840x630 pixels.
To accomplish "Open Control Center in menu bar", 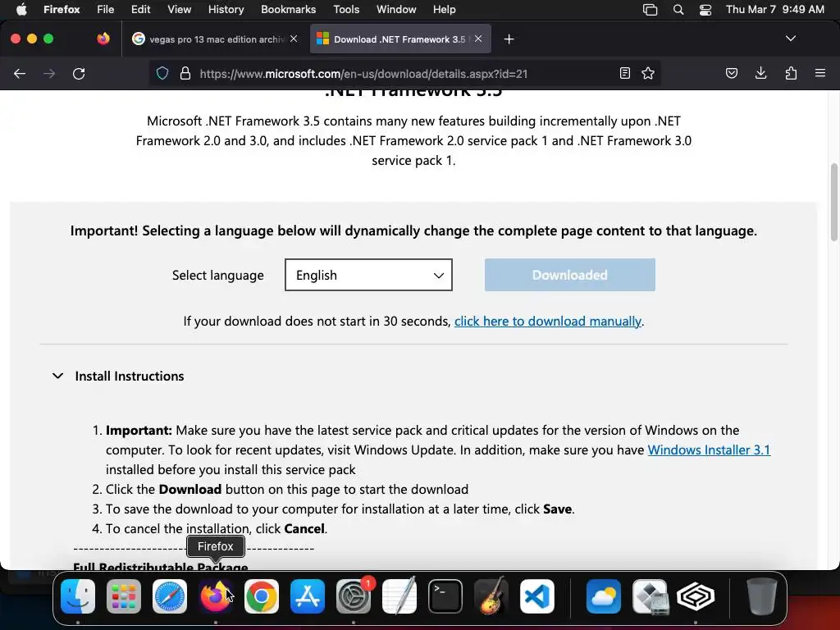I will pyautogui.click(x=705, y=10).
